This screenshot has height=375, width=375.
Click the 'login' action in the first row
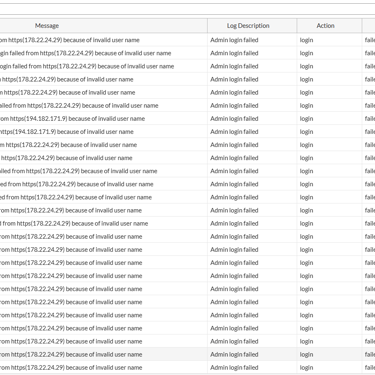(306, 40)
